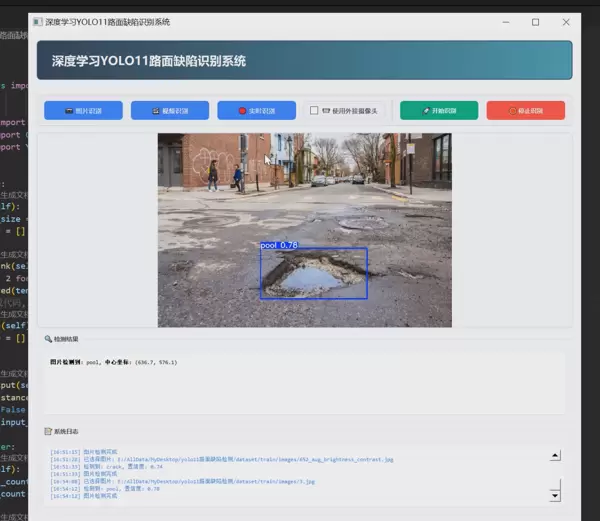Click the system log scroll-down arrow
600x521 pixels.
(x=555, y=495)
